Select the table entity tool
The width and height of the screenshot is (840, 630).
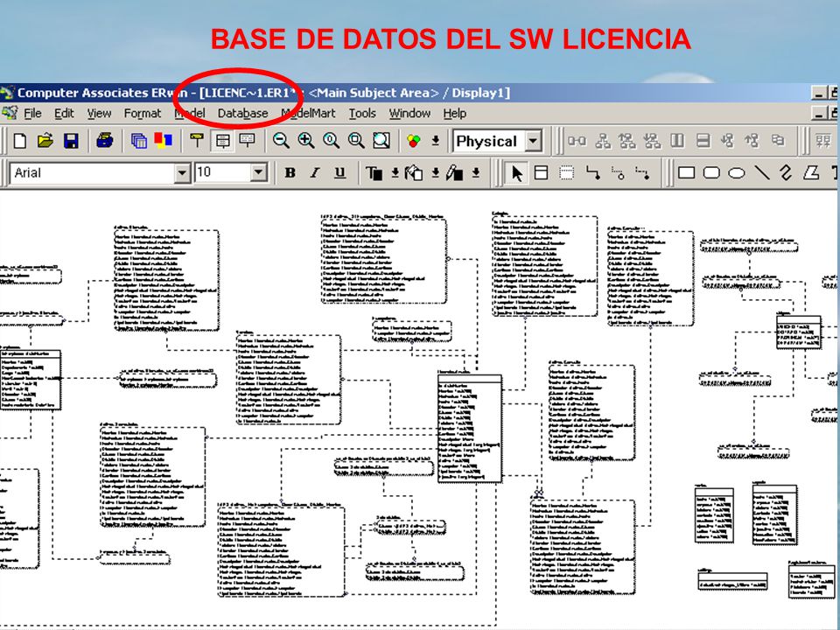(x=541, y=172)
